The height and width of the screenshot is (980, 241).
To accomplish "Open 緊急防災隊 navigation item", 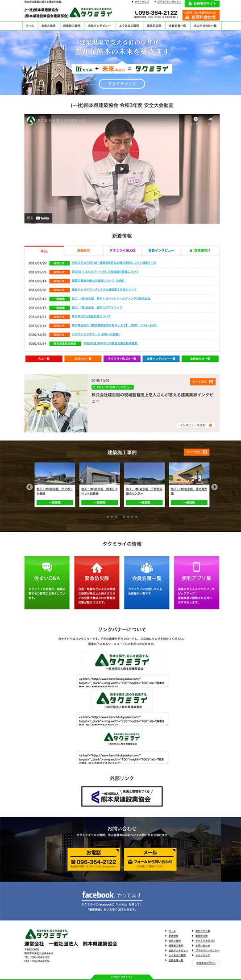I will (x=154, y=26).
